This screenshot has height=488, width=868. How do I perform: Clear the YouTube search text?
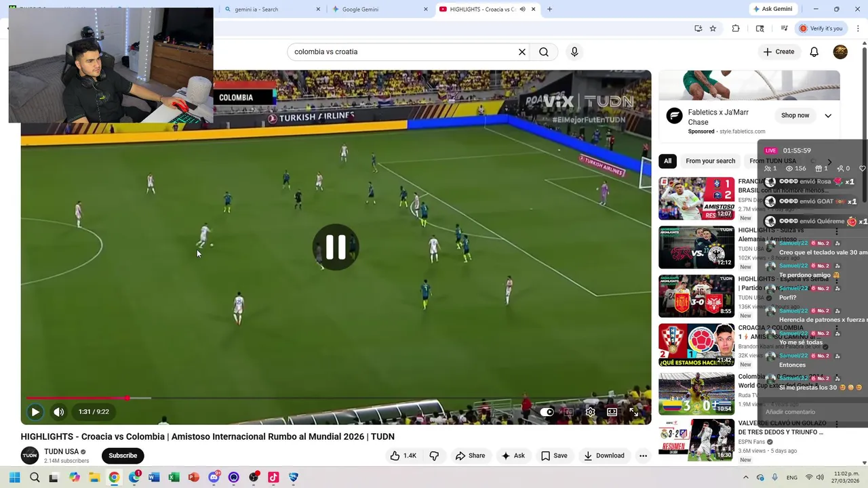522,52
